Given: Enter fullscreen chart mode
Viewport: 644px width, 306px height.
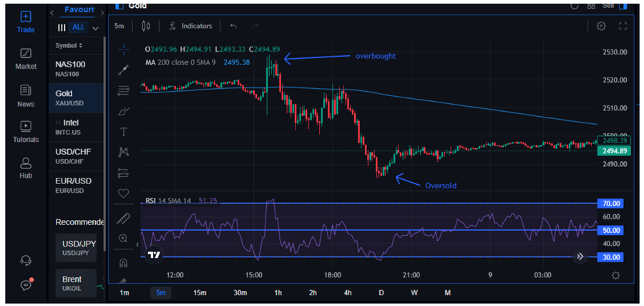Looking at the screenshot, I should (623, 26).
